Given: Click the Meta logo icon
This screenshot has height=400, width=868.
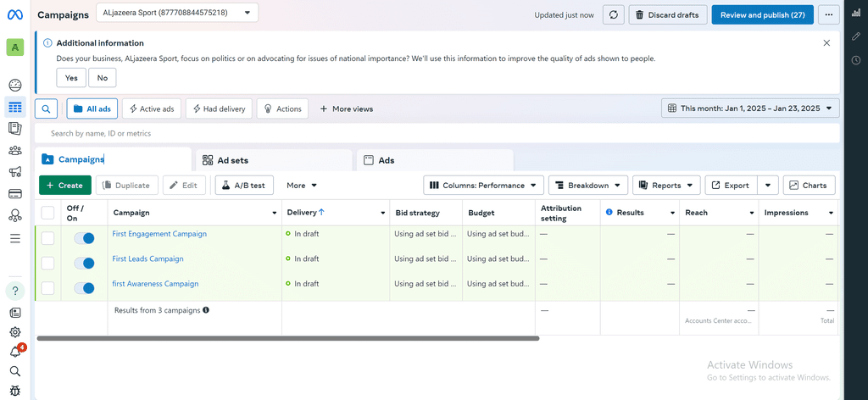Looking at the screenshot, I should (x=15, y=15).
